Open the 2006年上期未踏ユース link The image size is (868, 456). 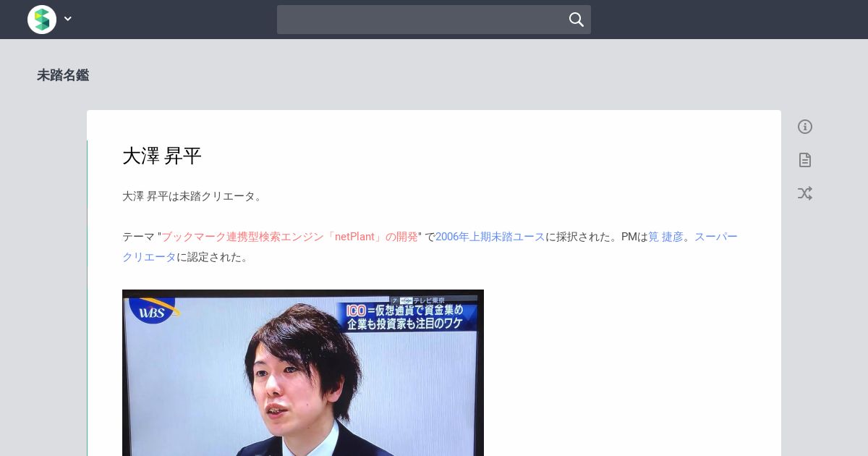pos(490,237)
